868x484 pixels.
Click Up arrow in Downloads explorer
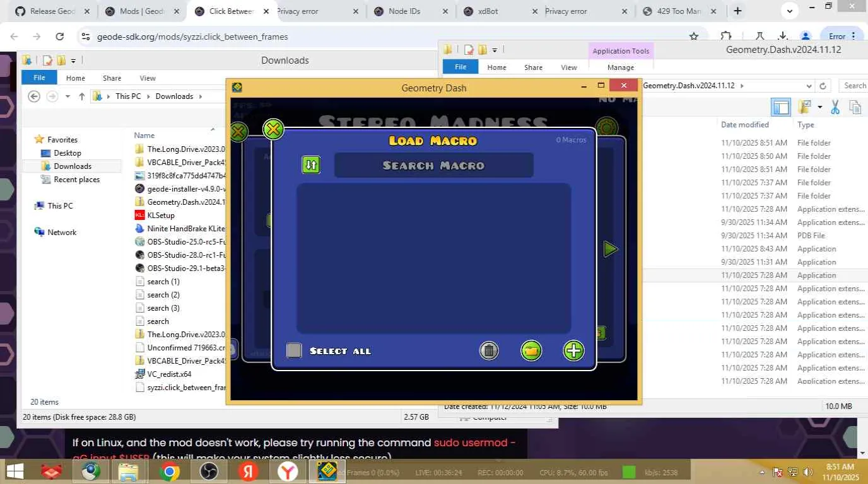coord(81,96)
